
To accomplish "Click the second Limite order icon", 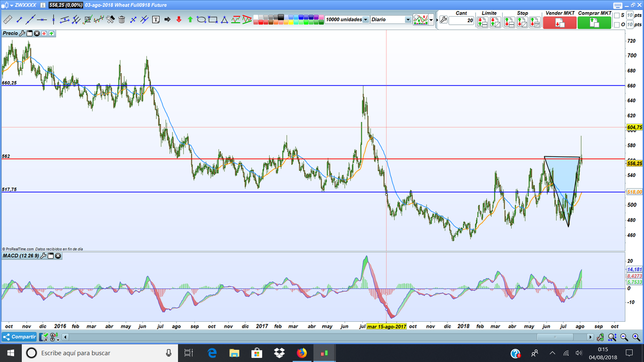I will click(495, 23).
